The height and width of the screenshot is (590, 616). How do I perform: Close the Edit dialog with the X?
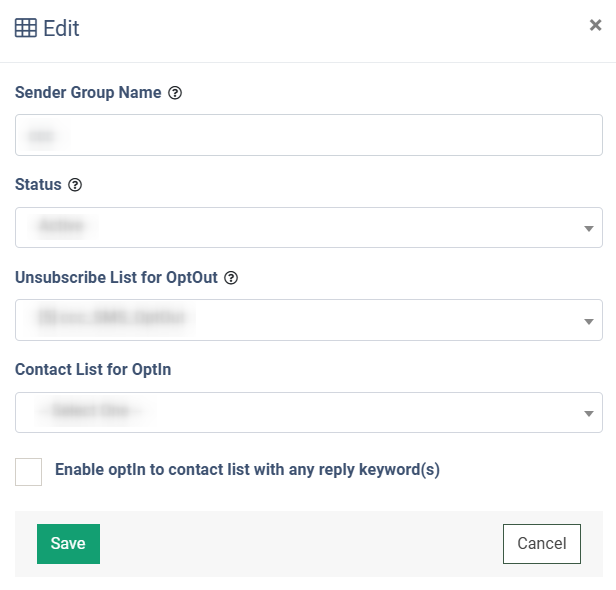click(x=595, y=25)
